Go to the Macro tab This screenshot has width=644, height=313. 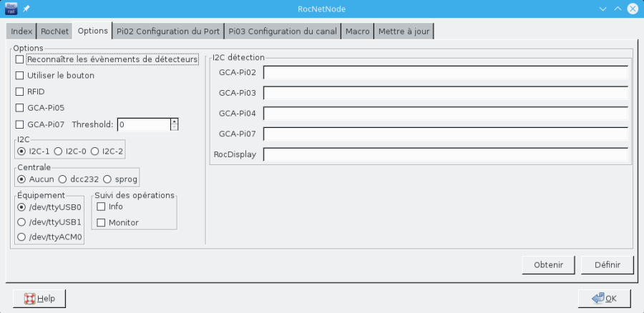click(357, 31)
